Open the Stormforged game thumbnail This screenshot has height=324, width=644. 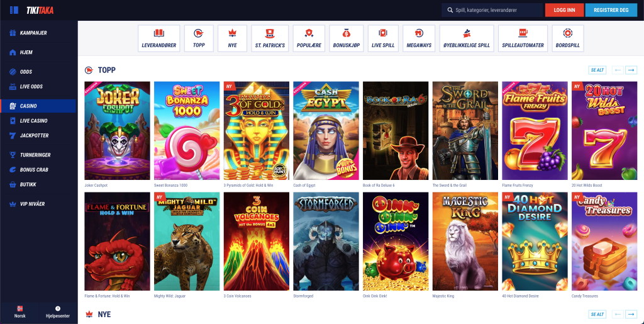326,242
